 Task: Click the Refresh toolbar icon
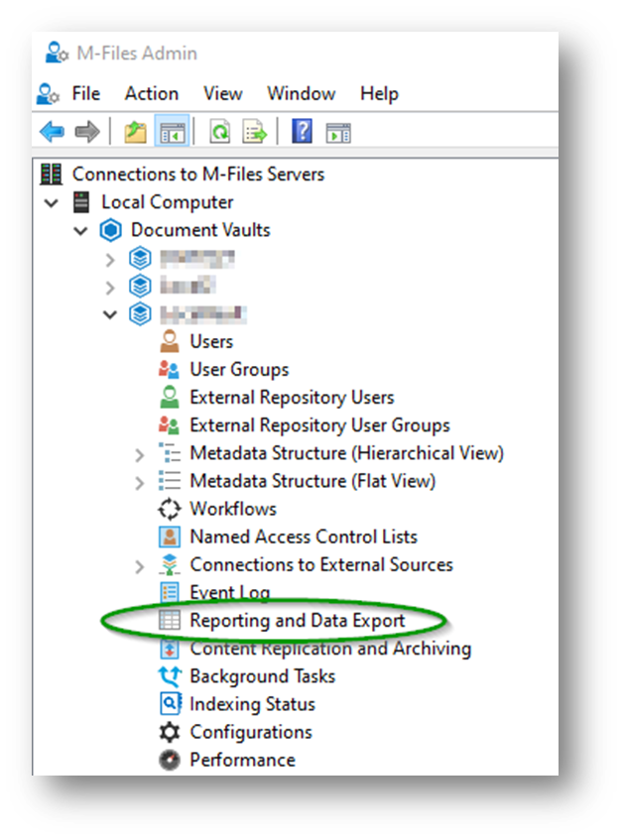(x=218, y=131)
